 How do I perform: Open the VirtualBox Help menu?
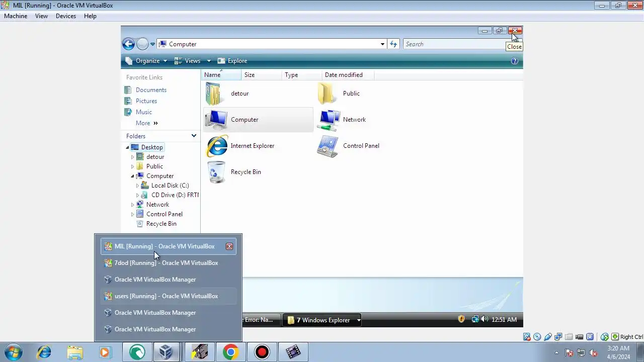(90, 16)
